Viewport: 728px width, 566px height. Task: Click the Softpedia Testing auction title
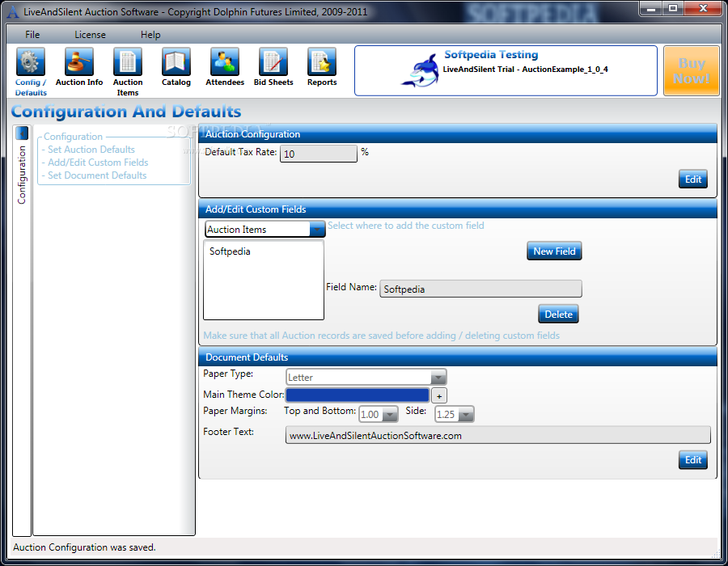491,55
